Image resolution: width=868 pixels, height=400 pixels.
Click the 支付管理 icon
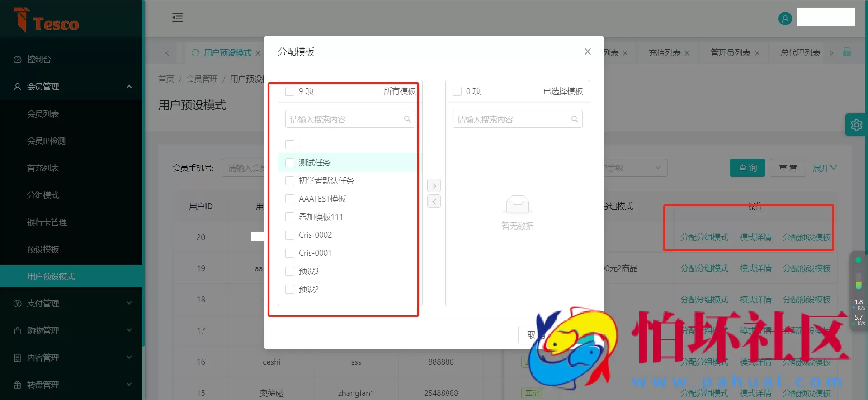click(18, 304)
